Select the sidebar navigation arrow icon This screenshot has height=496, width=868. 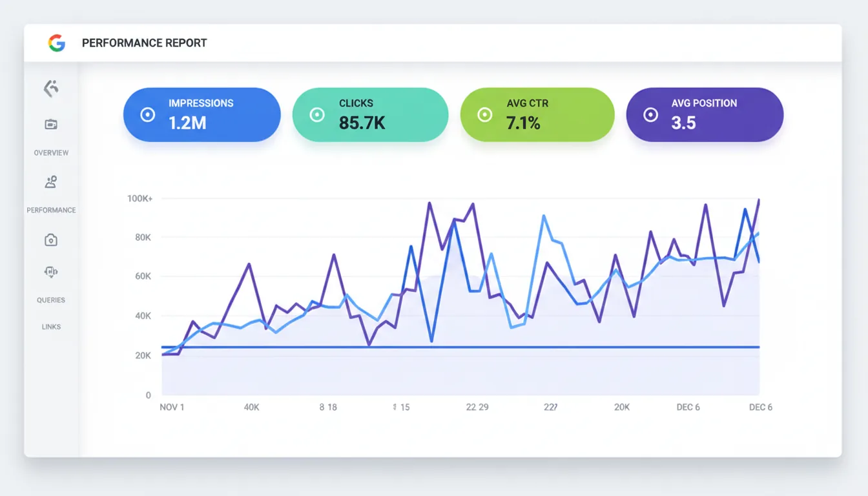(50, 88)
